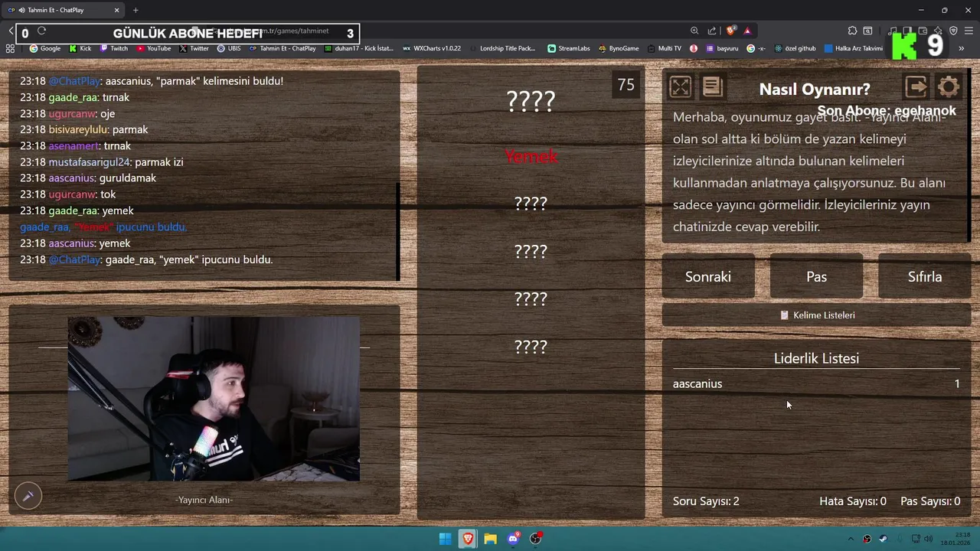Click the revealed hint word Yemek
The height and width of the screenshot is (551, 980).
[x=531, y=157]
